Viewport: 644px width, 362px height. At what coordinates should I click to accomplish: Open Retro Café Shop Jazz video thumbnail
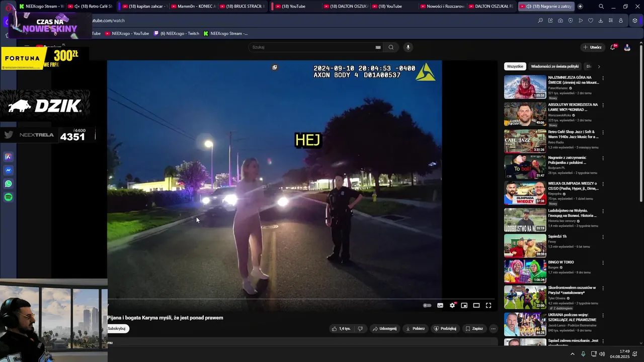click(x=525, y=141)
